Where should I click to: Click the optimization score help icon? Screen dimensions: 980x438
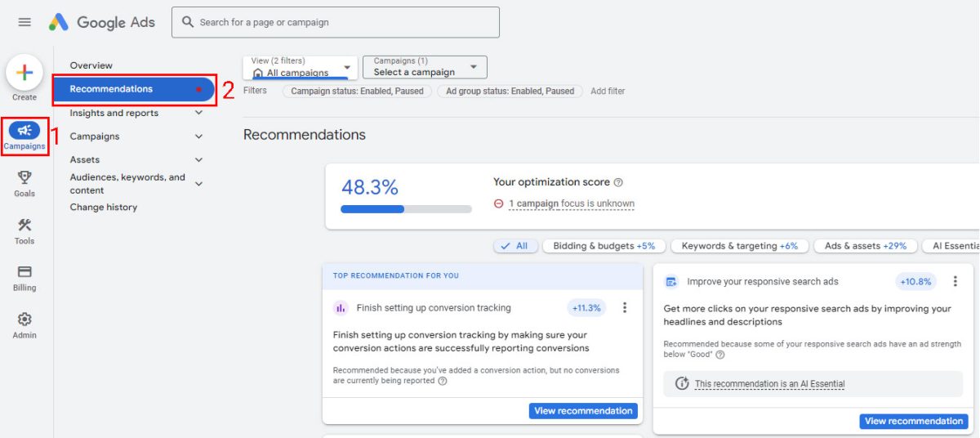[618, 182]
